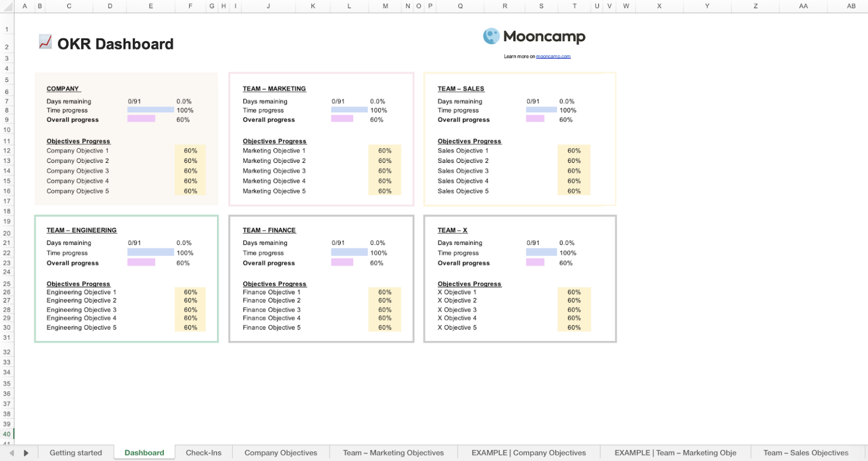The height and width of the screenshot is (461, 868).
Task: Select column A header
Action: coord(24,6)
